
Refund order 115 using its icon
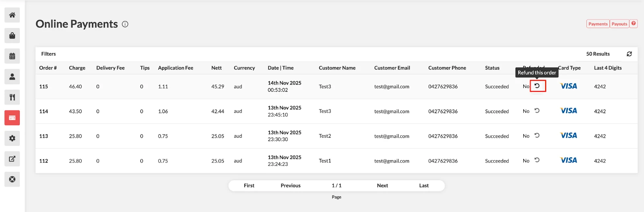point(537,86)
